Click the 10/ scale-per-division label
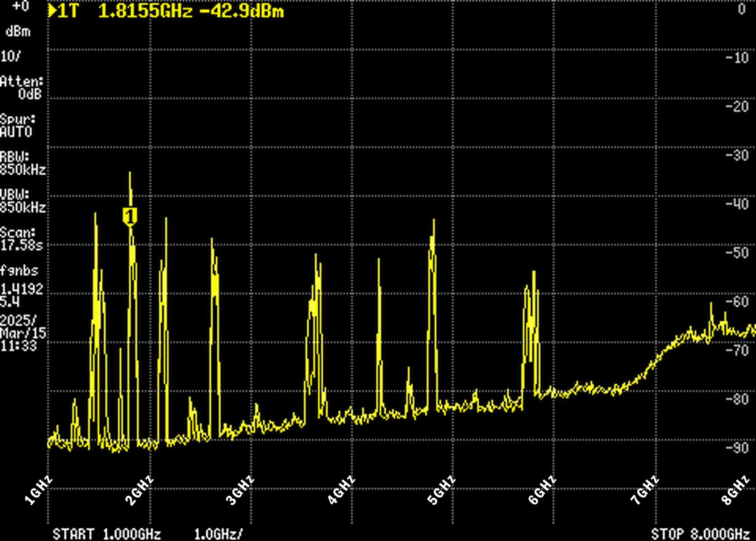This screenshot has width=756, height=541. pos(12,56)
